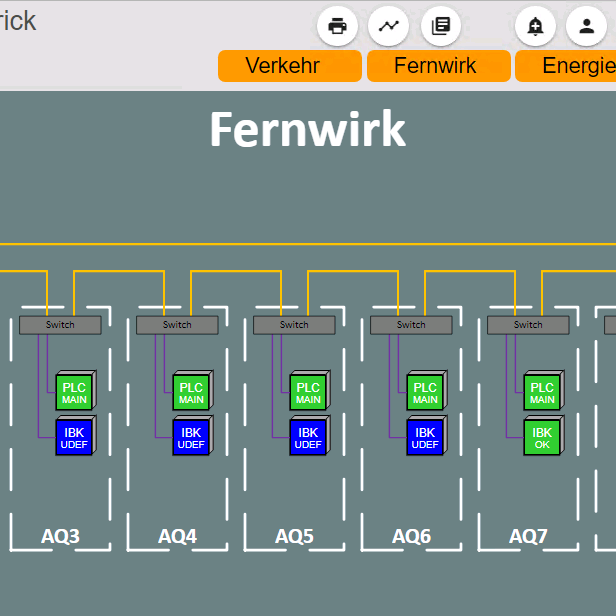This screenshot has width=616, height=616.
Task: Click the AQ6 station label
Action: point(411,536)
